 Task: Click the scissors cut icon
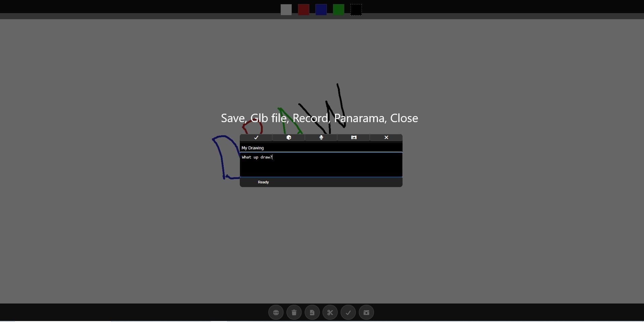coord(330,313)
